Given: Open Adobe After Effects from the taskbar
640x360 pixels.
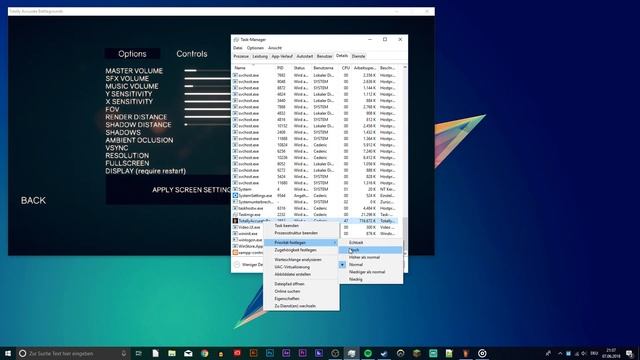Looking at the screenshot, I should tap(286, 353).
